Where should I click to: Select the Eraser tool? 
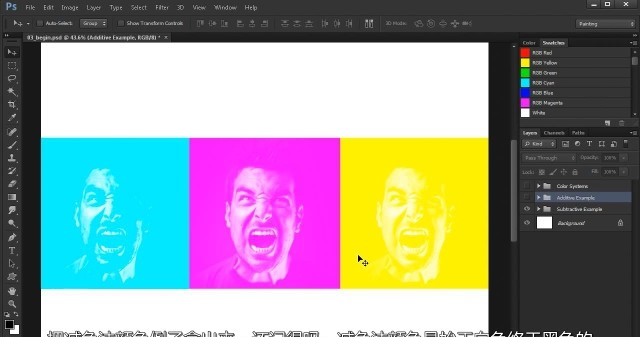coord(12,184)
